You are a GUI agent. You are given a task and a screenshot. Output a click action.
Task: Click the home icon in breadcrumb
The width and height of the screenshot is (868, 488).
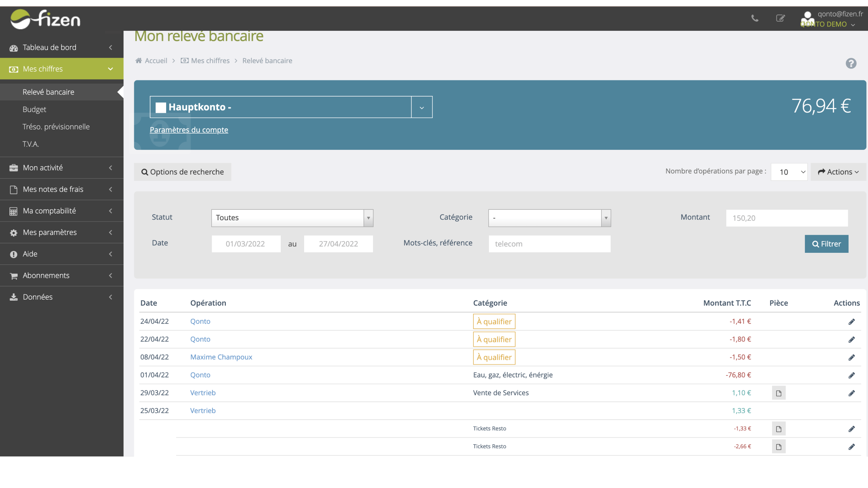[x=138, y=61]
